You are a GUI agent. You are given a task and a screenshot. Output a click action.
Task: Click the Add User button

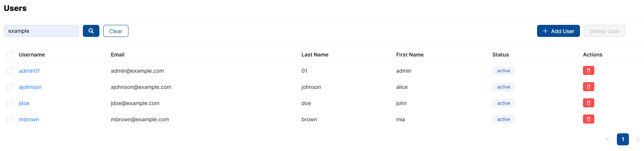tap(558, 31)
